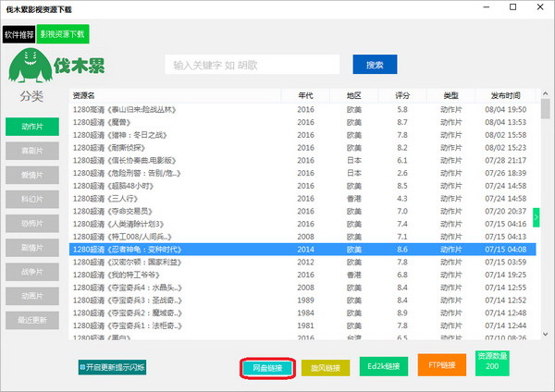Click the green arrow expander on the right

coord(536,217)
